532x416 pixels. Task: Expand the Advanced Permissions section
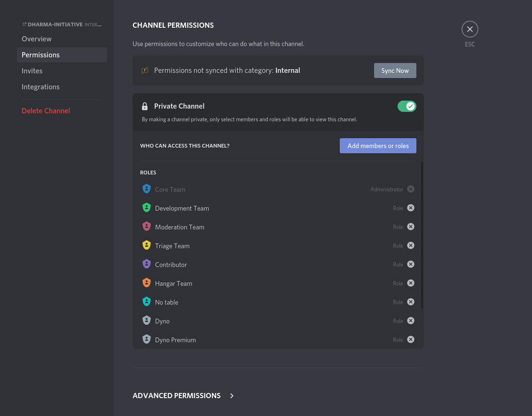coord(176,396)
